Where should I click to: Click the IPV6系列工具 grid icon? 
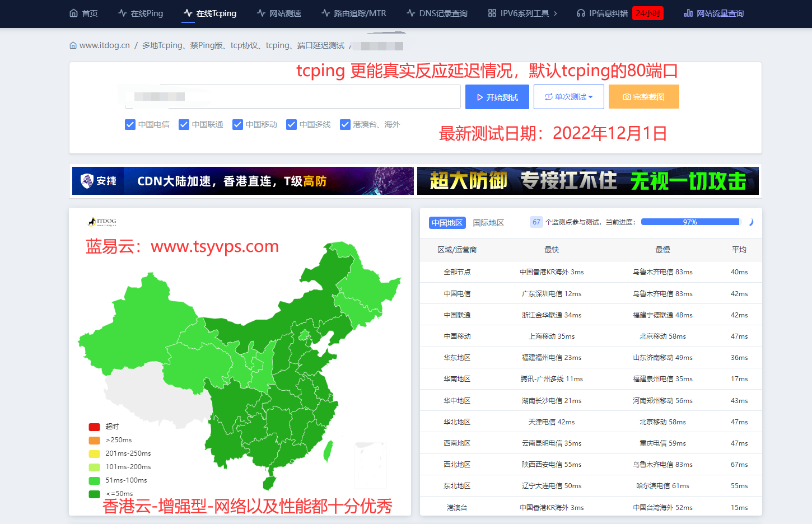(492, 13)
